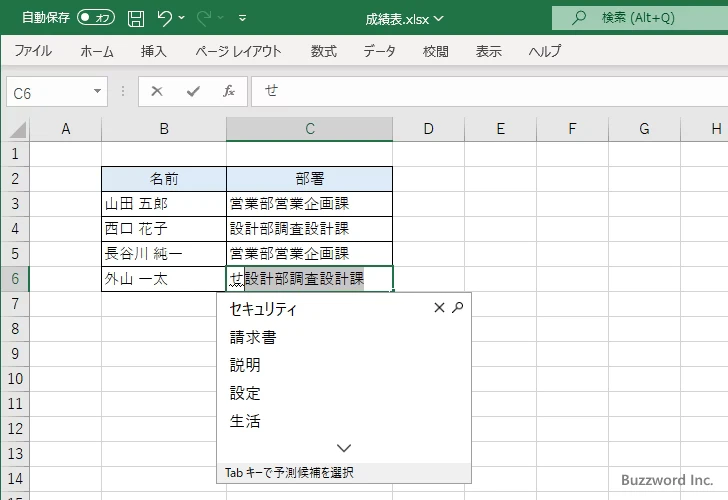Select column C header

309,128
